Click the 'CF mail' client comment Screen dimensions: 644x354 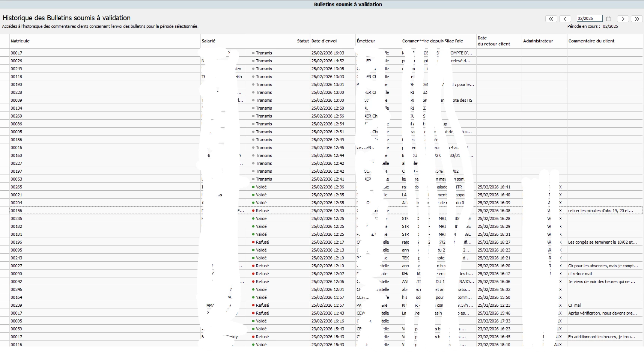pyautogui.click(x=575, y=305)
